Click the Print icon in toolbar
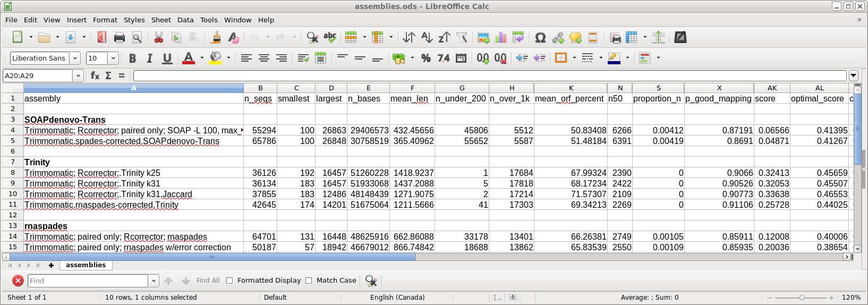The image size is (868, 305). [x=120, y=37]
